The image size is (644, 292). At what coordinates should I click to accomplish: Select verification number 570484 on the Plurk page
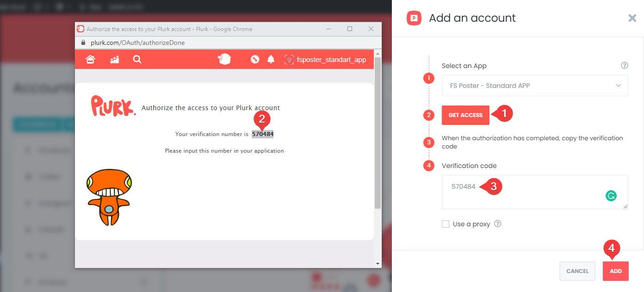[262, 134]
